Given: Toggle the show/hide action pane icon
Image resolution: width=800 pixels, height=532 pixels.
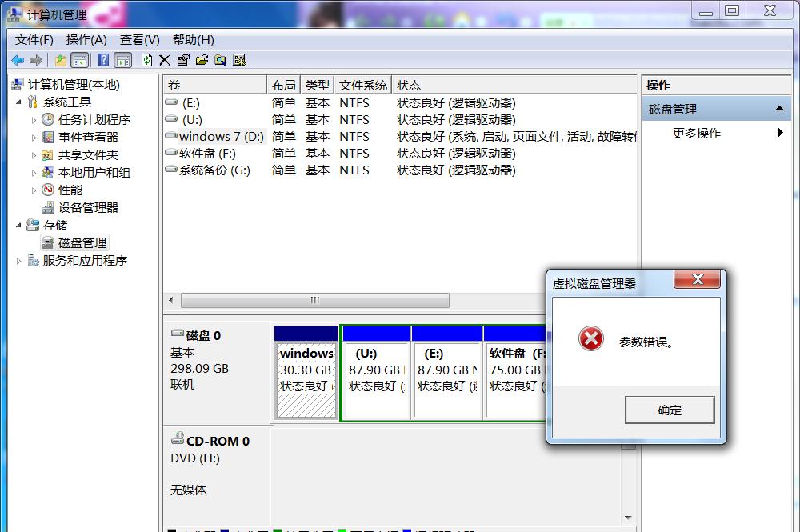Looking at the screenshot, I should coord(123,61).
